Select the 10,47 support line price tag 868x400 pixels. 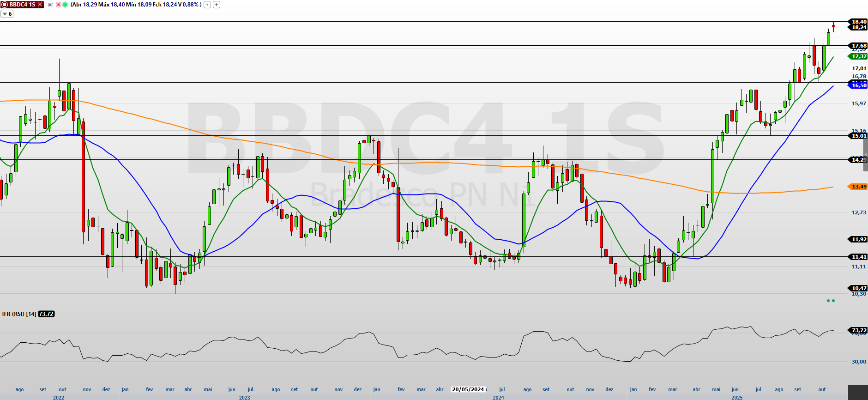pyautogui.click(x=858, y=288)
